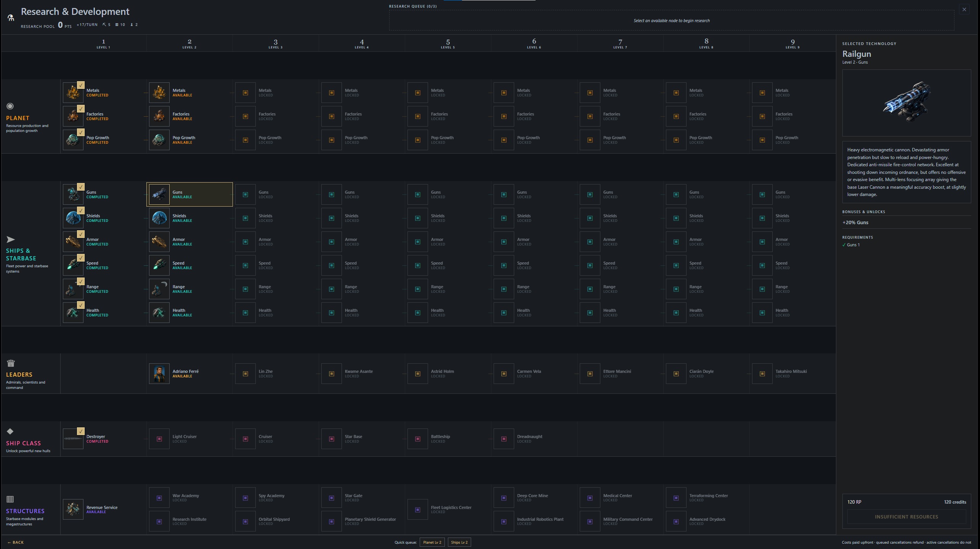The image size is (980, 549).
Task: Select the locked Star Gate node icon
Action: pos(331,498)
